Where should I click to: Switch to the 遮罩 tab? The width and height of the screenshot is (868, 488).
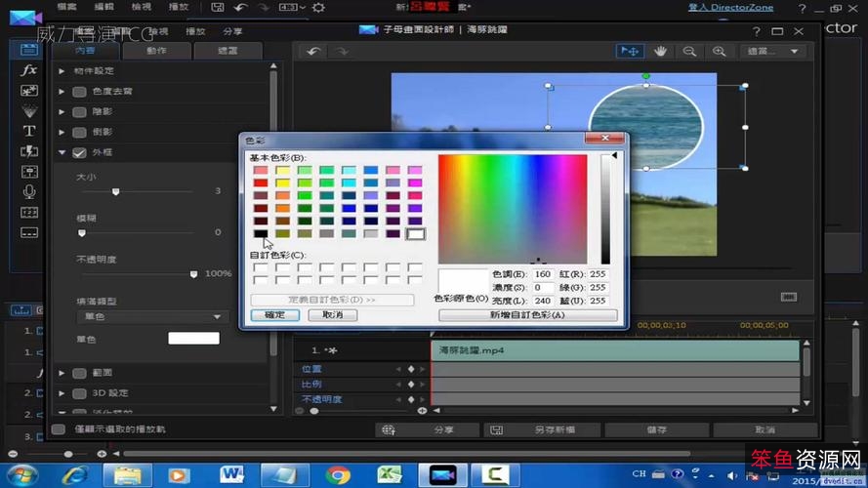(x=227, y=51)
